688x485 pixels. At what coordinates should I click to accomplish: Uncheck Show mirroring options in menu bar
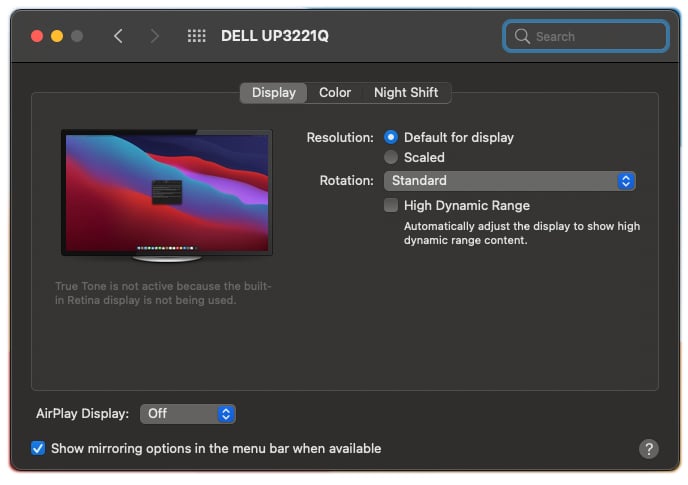coord(38,448)
